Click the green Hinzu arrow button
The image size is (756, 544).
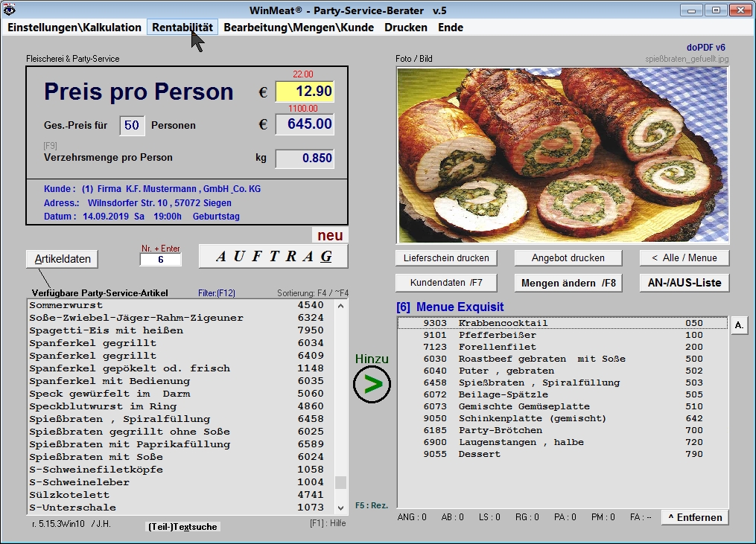click(x=372, y=385)
